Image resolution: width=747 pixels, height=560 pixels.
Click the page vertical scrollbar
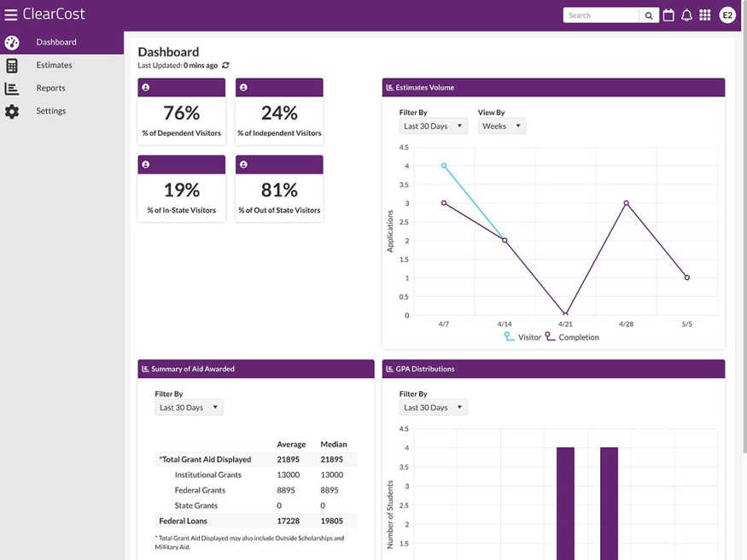744,226
